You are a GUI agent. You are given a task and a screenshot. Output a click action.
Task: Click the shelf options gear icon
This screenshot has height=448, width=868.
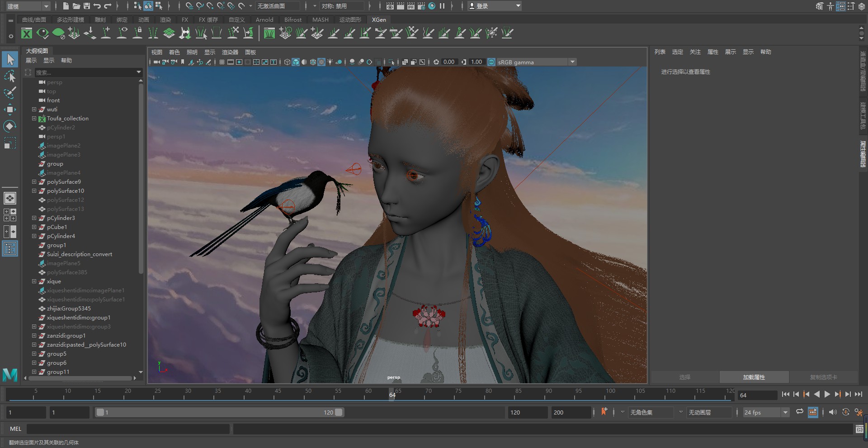click(x=11, y=37)
